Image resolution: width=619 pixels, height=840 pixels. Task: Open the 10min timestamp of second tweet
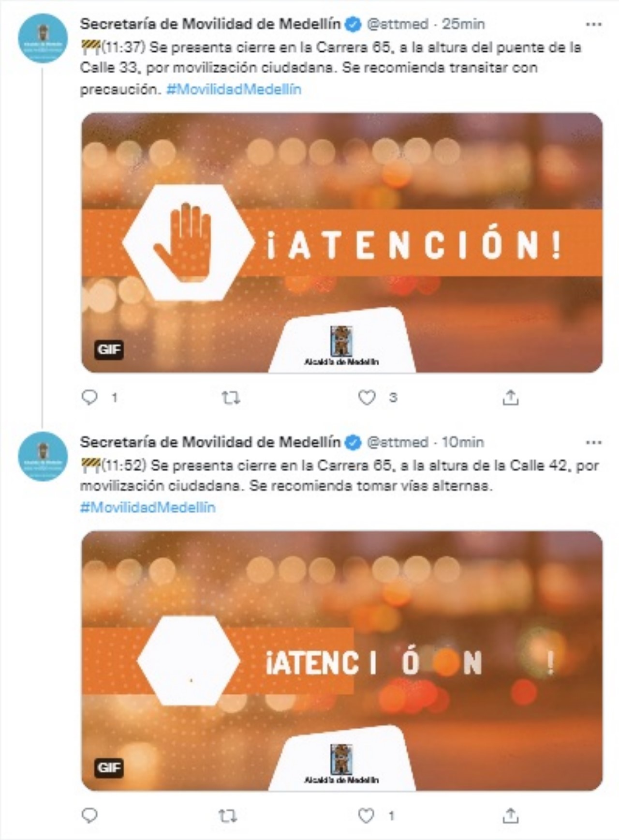click(x=463, y=442)
